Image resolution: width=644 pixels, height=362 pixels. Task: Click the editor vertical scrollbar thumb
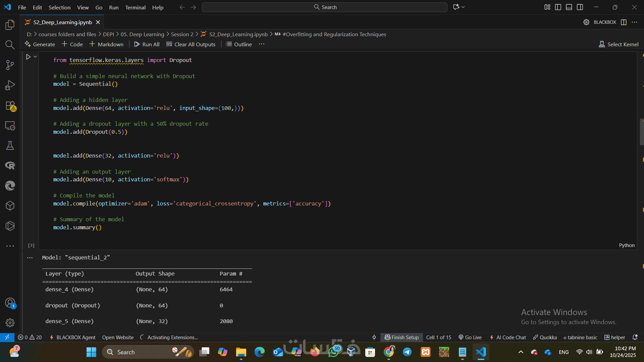click(x=641, y=132)
